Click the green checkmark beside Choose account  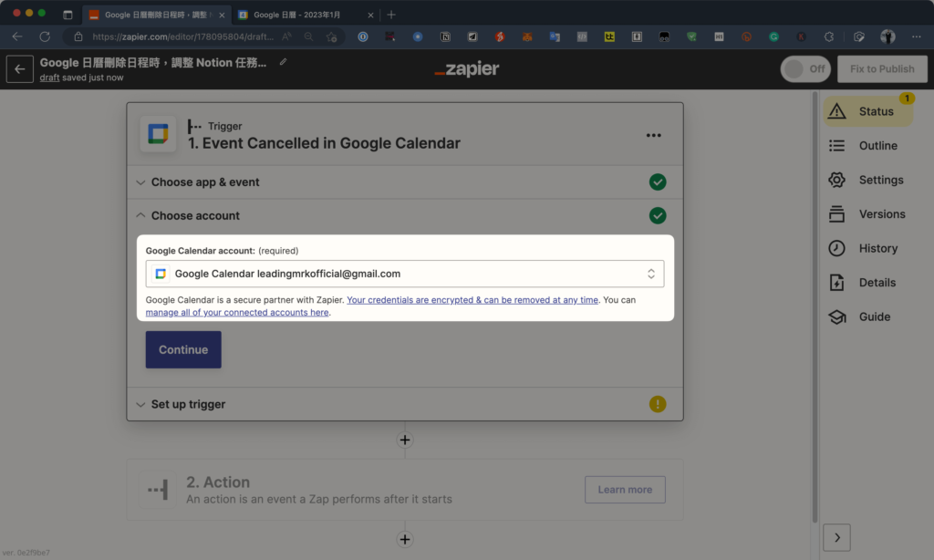pos(658,215)
